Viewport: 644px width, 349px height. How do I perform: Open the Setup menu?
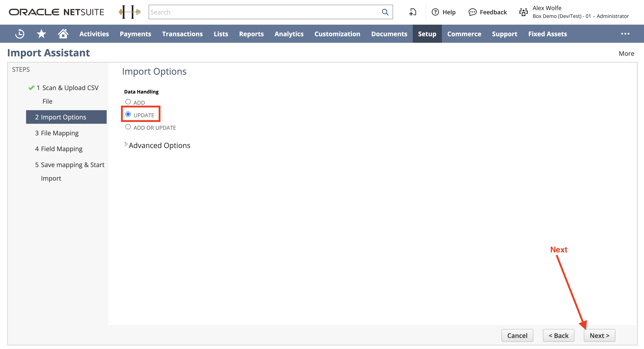coord(427,34)
